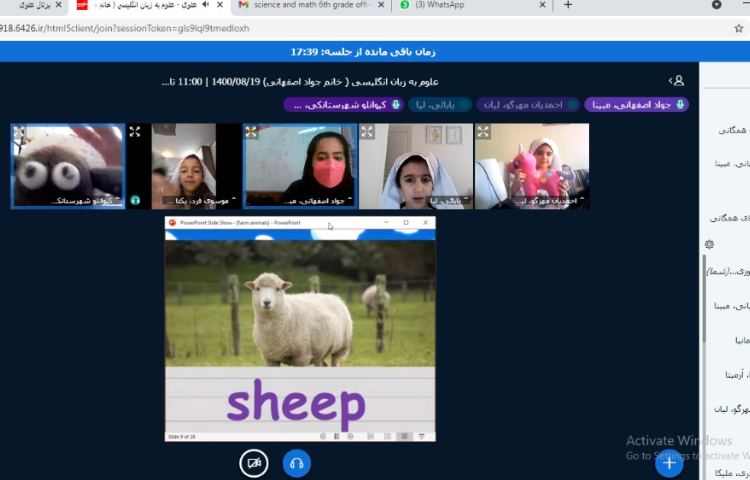Click the browser profile circle icon

717,4
